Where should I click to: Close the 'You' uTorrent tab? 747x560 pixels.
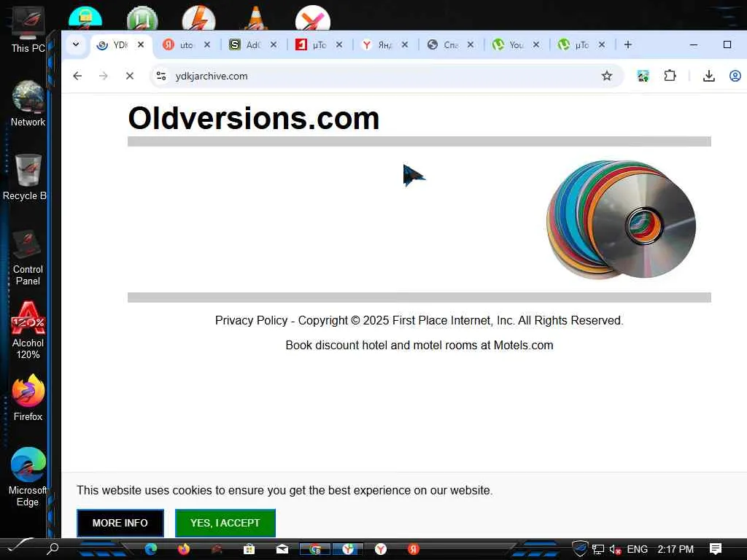536,44
